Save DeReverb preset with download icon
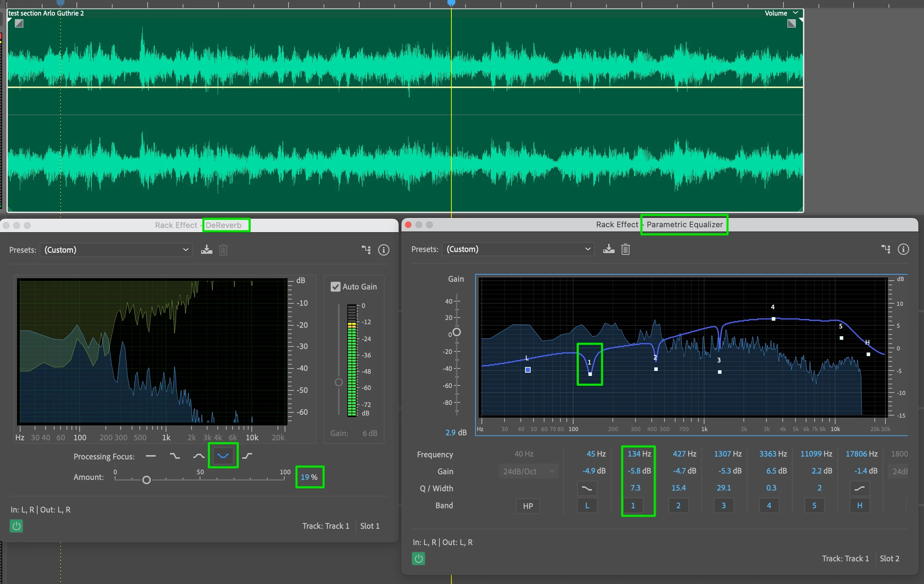 point(206,250)
